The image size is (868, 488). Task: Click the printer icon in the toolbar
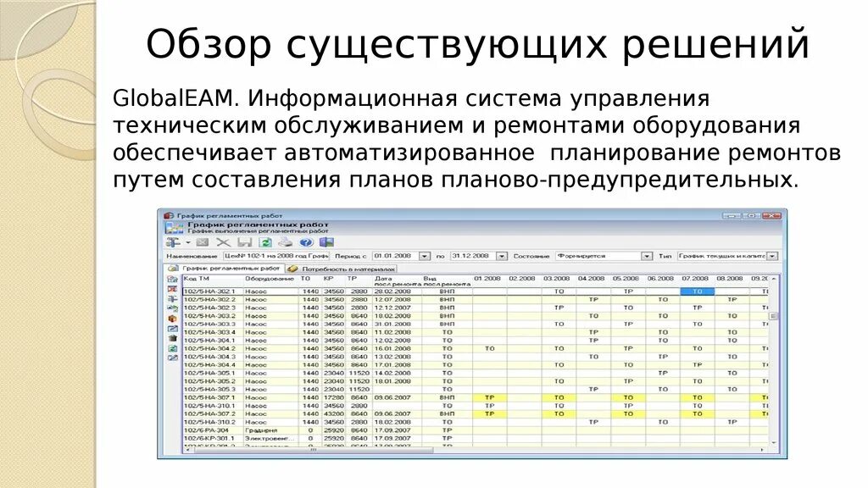285,242
